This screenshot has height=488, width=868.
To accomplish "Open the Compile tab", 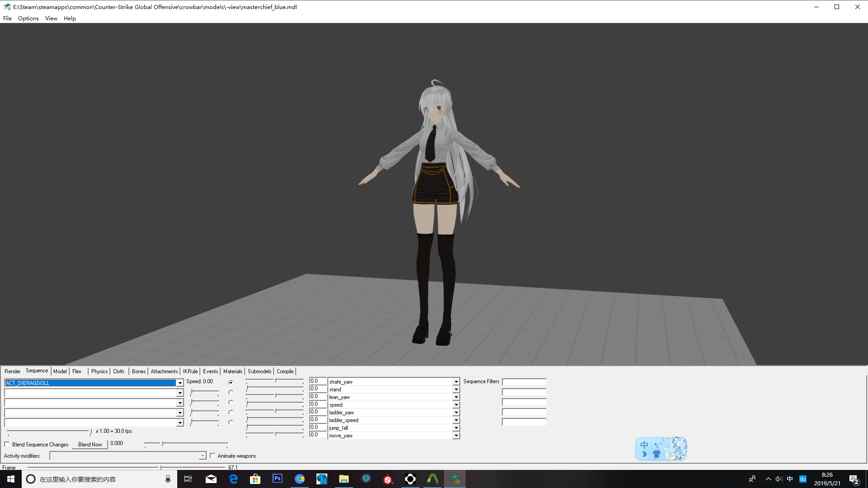I will tap(285, 371).
